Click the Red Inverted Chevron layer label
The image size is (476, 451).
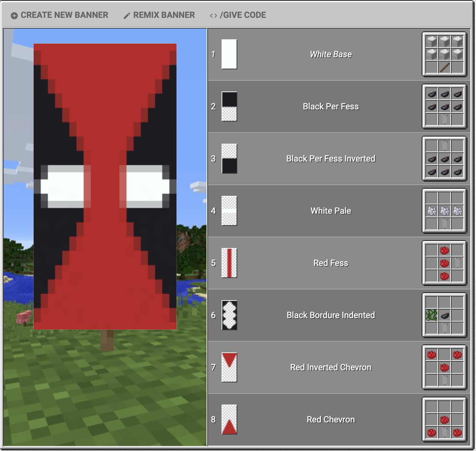click(x=331, y=367)
